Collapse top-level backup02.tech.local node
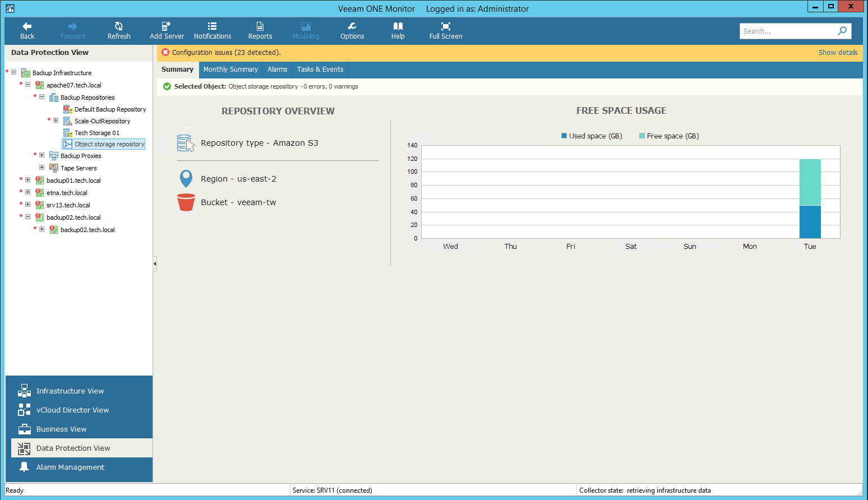Screen dimensions: 868x500 pyautogui.click(x=27, y=217)
